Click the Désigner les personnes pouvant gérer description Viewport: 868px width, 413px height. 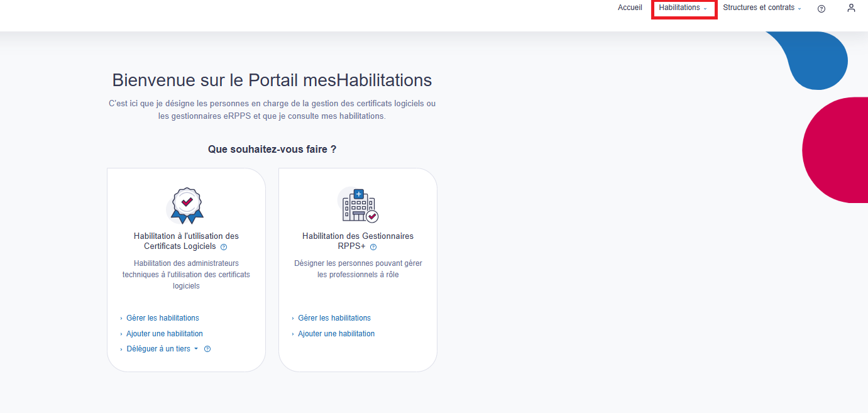pyautogui.click(x=358, y=269)
